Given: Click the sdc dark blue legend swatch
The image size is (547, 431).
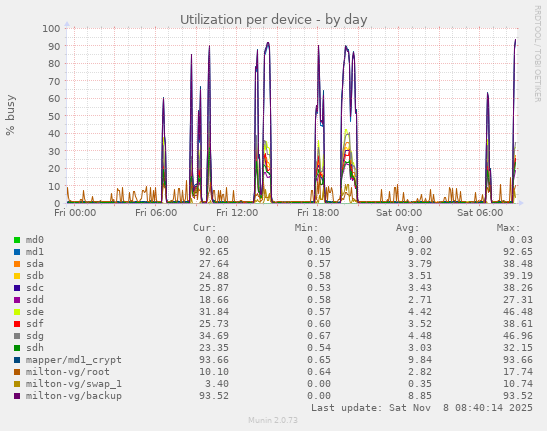Looking at the screenshot, I should [17, 288].
